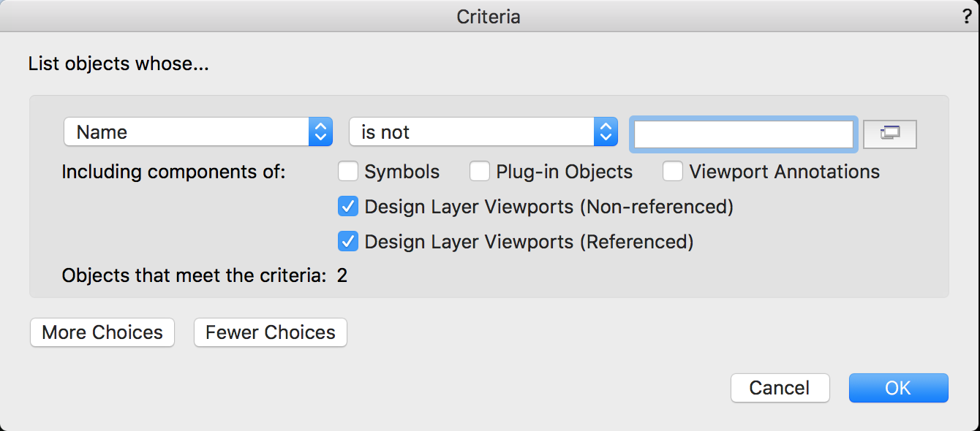Screen dimensions: 980x431
Task: Click the blue chevron arrows on Name popup
Action: (320, 132)
